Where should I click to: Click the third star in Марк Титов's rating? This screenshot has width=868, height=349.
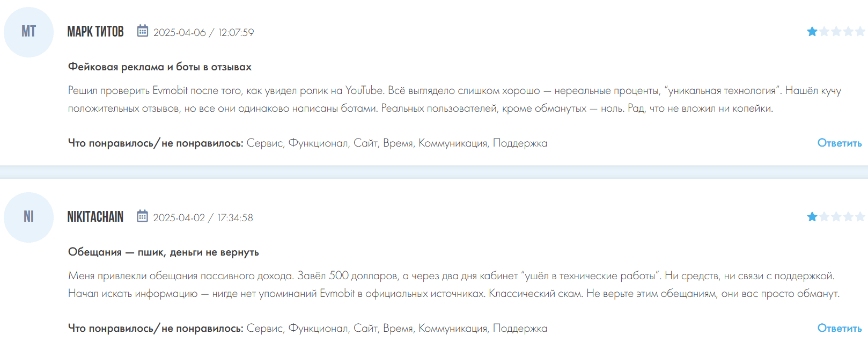(x=836, y=32)
